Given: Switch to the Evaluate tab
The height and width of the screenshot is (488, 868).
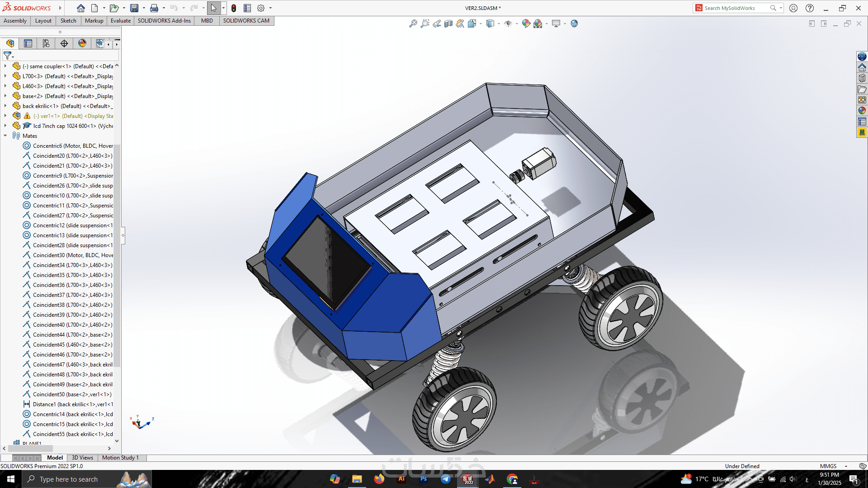Looking at the screenshot, I should click(x=120, y=21).
